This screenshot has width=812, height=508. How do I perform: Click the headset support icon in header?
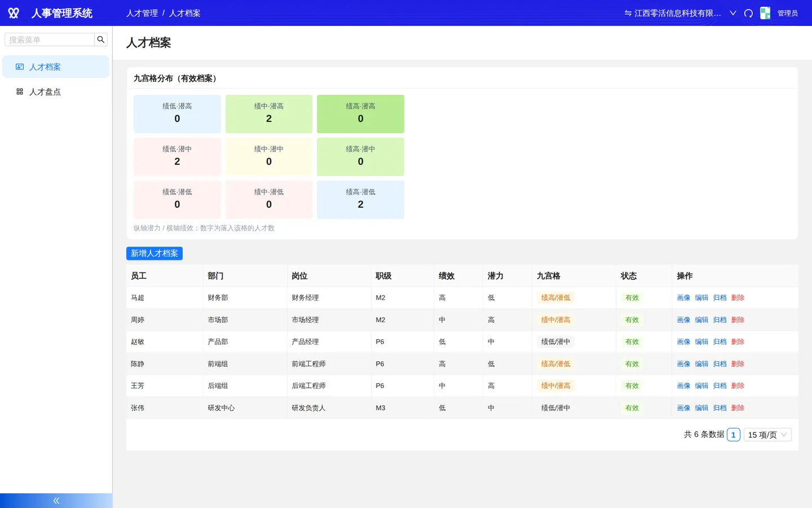[x=748, y=13]
